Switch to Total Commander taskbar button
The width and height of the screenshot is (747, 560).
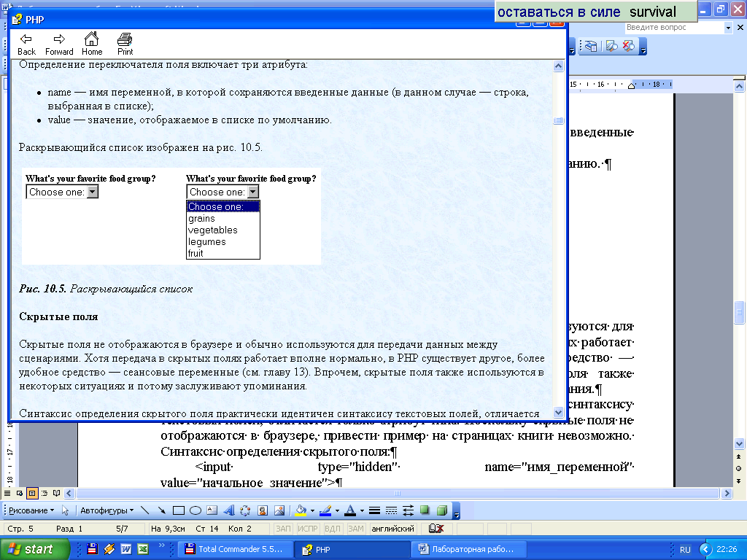(x=234, y=549)
